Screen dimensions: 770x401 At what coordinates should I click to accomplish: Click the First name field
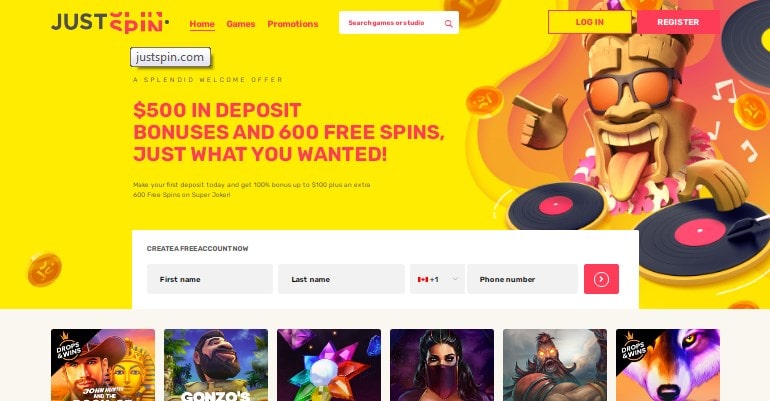210,279
